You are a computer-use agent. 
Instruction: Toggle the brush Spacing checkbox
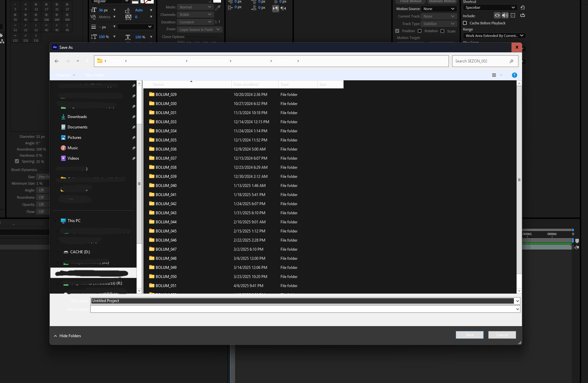tap(17, 161)
